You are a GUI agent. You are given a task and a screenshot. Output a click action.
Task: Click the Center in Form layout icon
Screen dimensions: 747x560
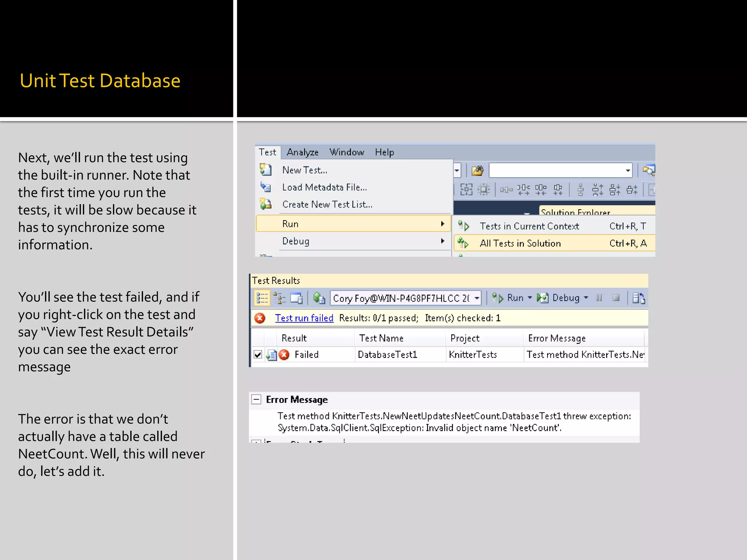coord(484,190)
